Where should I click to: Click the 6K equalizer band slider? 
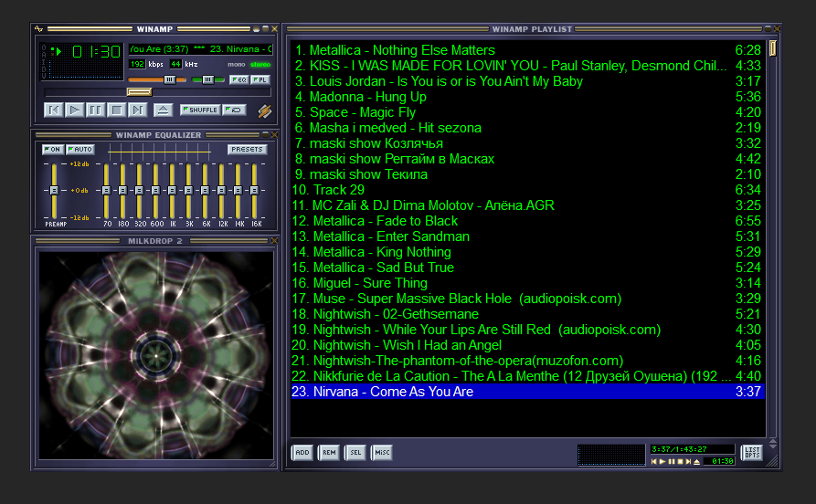click(205, 190)
